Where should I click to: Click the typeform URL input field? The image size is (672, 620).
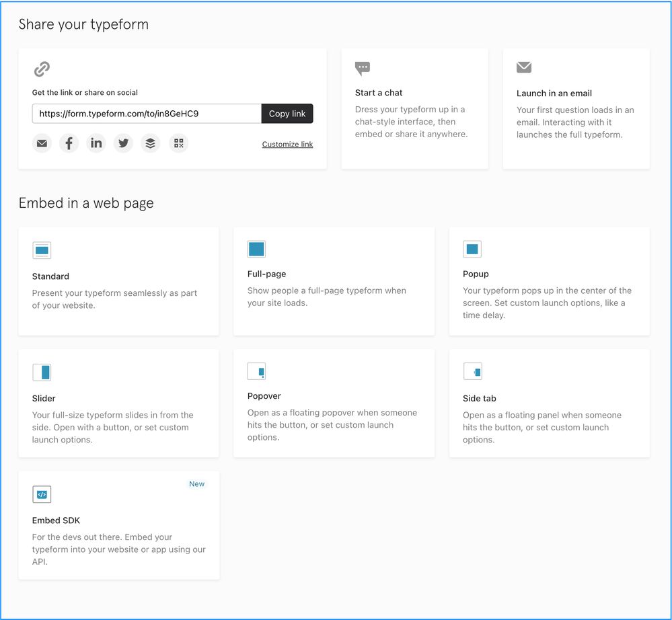147,114
